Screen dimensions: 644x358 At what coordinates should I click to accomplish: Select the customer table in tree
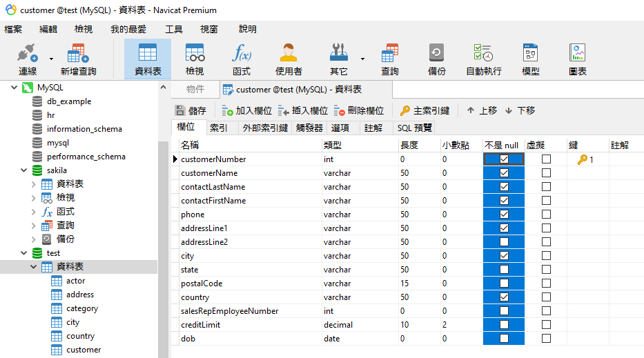coord(84,350)
